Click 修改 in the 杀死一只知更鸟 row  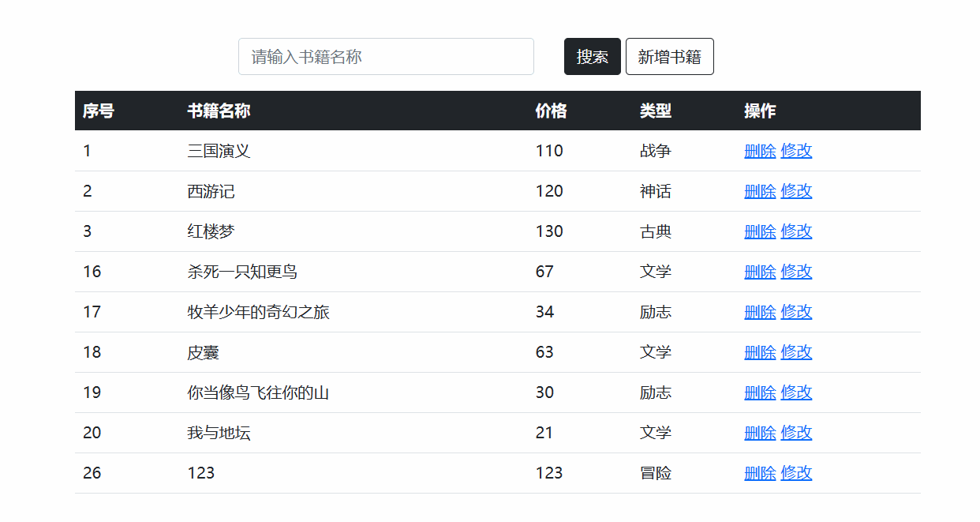pyautogui.click(x=796, y=272)
